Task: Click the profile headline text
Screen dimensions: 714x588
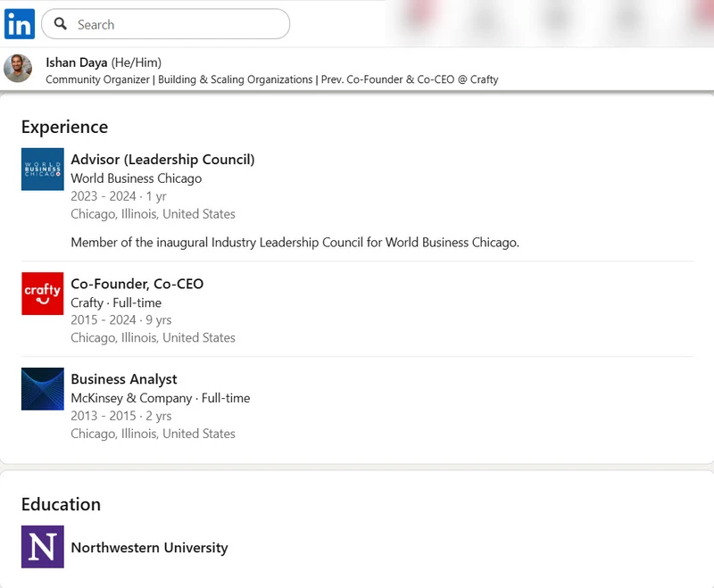Action: (x=271, y=79)
